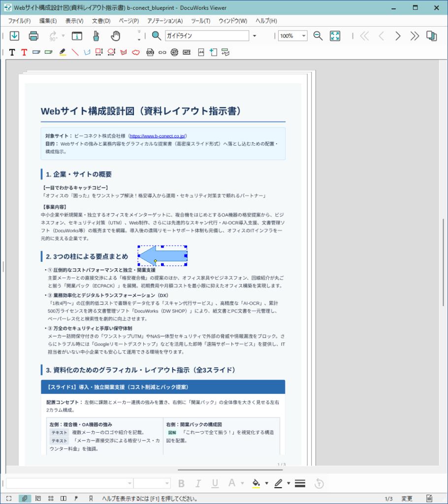448x504 pixels.
Task: Click the add annotation tool palette icon
Action: (x=225, y=52)
